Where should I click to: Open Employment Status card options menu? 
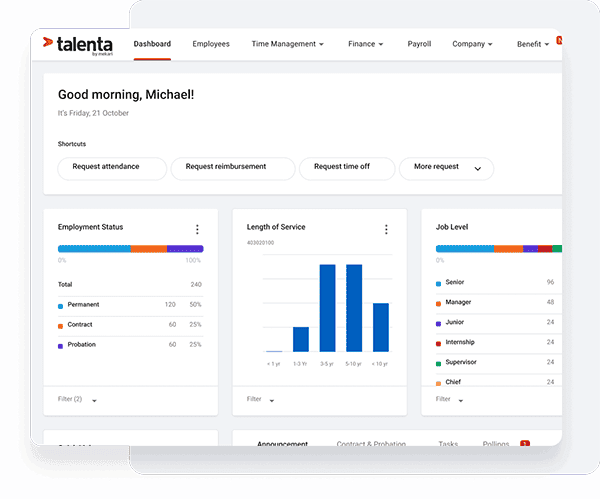point(197,230)
